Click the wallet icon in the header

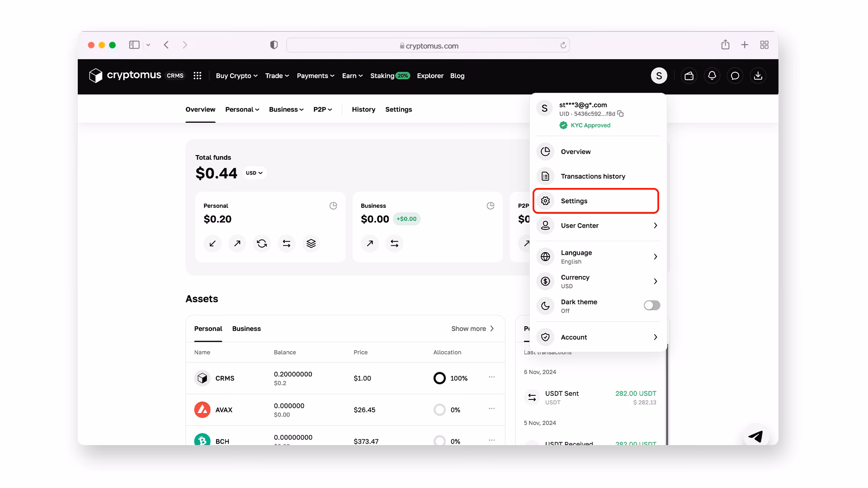(689, 76)
